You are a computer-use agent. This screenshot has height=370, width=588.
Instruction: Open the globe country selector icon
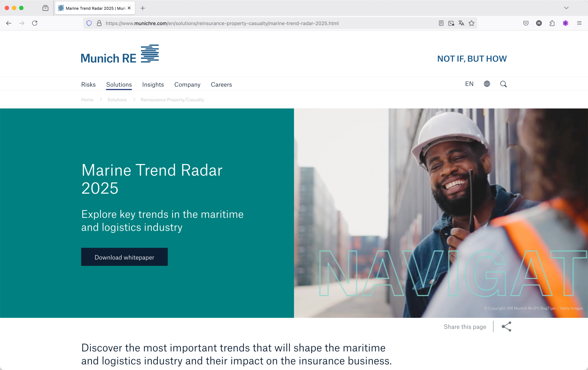tap(487, 84)
